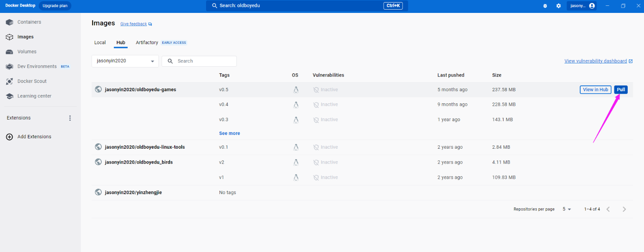This screenshot has width=644, height=252.
Task: Expand See more tags for oldboyedu-games
Action: (x=229, y=133)
